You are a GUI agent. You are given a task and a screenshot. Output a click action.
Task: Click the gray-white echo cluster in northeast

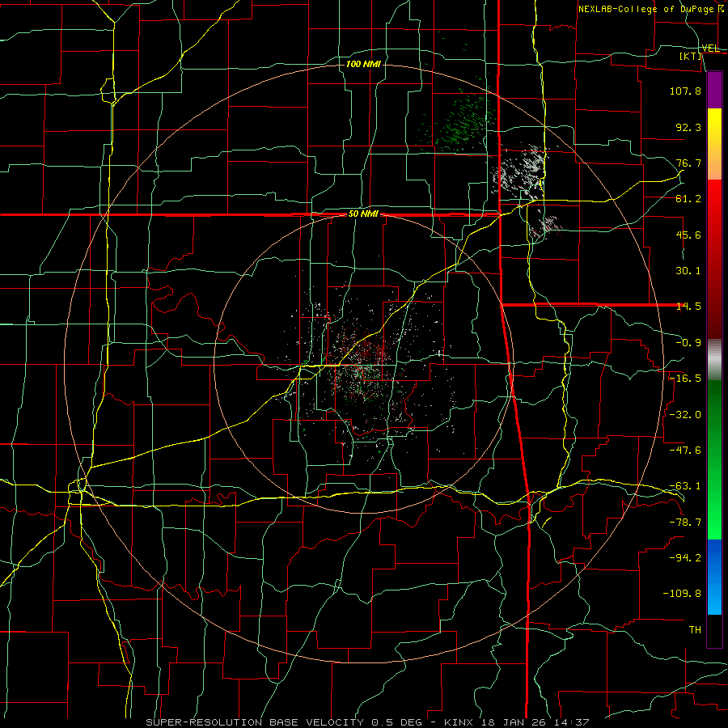click(x=521, y=171)
